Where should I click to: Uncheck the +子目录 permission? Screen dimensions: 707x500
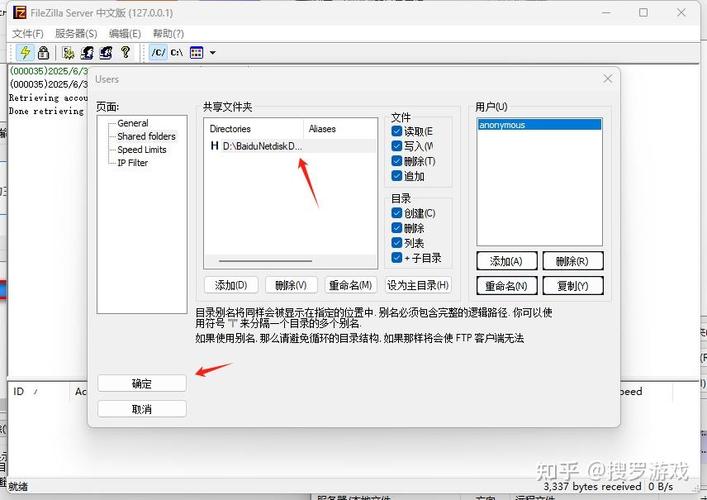tap(397, 257)
